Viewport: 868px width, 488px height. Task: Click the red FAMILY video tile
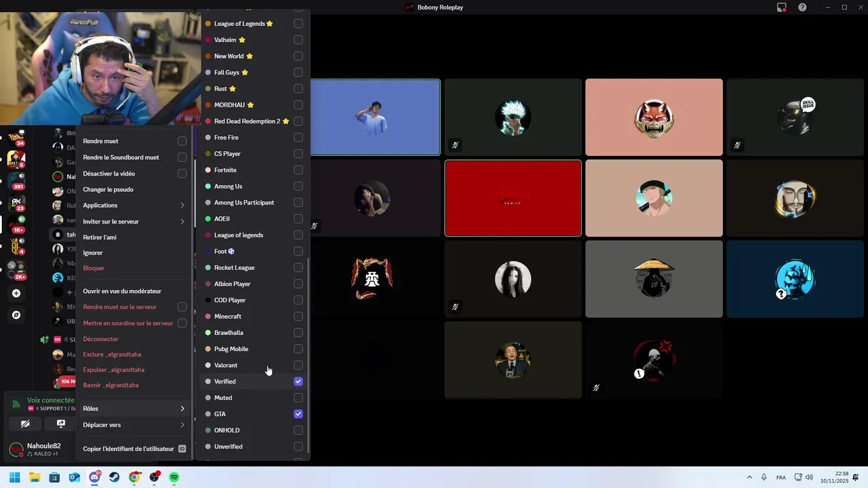tap(513, 198)
